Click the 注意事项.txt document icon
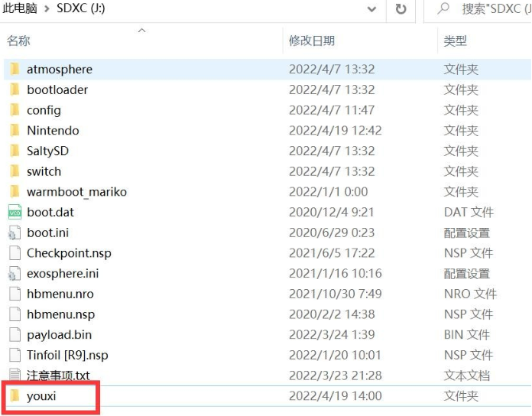The height and width of the screenshot is (416, 532). pyautogui.click(x=15, y=375)
